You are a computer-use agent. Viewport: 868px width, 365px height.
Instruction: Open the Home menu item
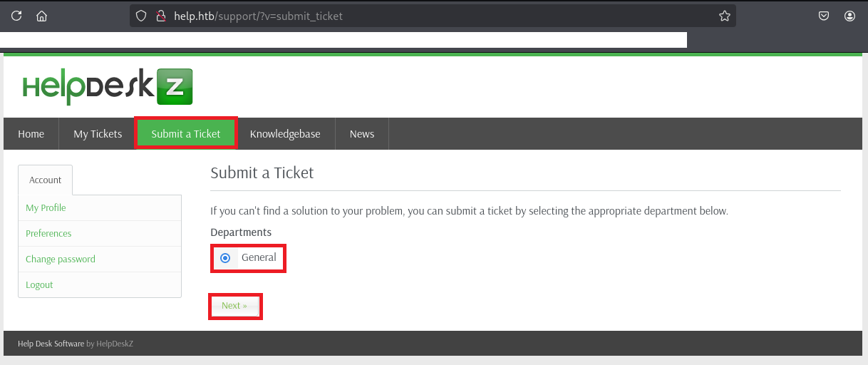[31, 134]
